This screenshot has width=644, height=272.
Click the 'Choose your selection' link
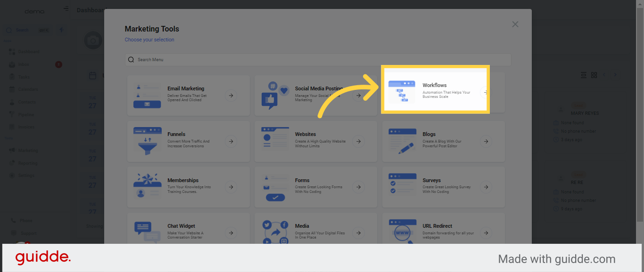pyautogui.click(x=149, y=40)
